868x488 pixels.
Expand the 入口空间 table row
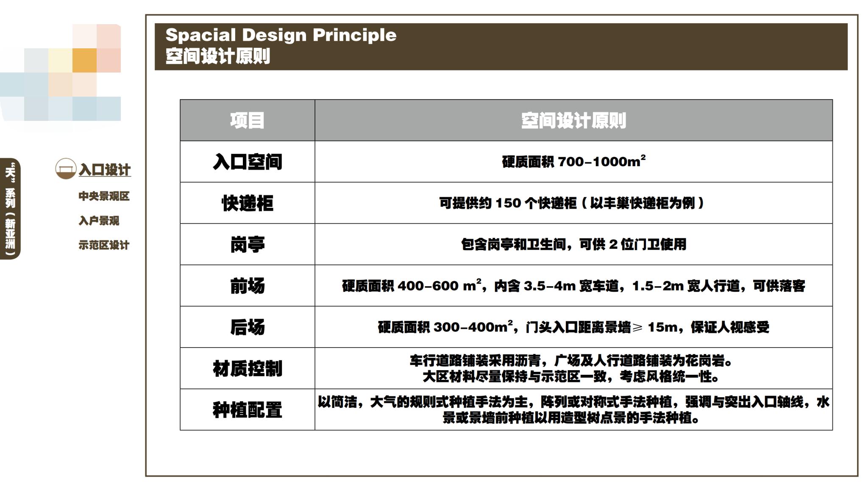tap(248, 162)
